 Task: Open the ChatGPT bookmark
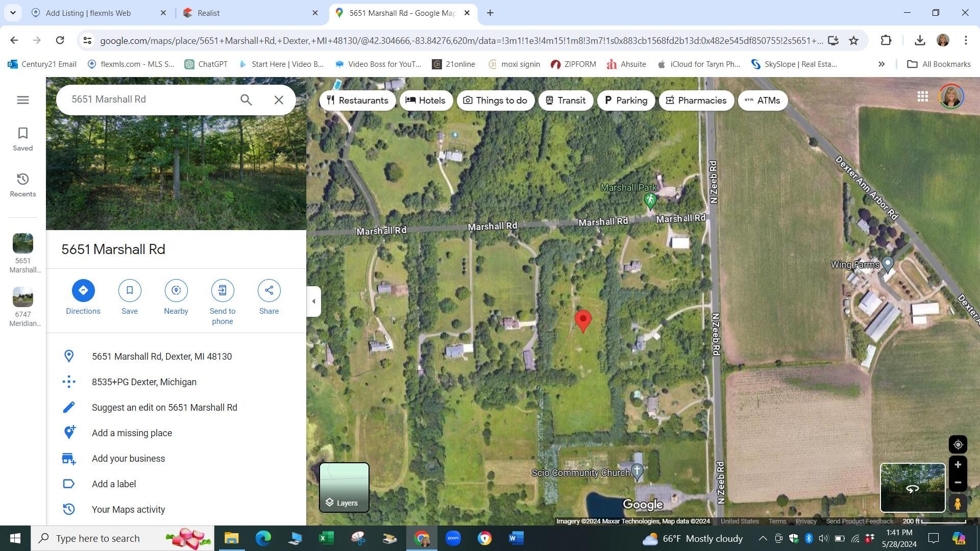click(x=206, y=64)
